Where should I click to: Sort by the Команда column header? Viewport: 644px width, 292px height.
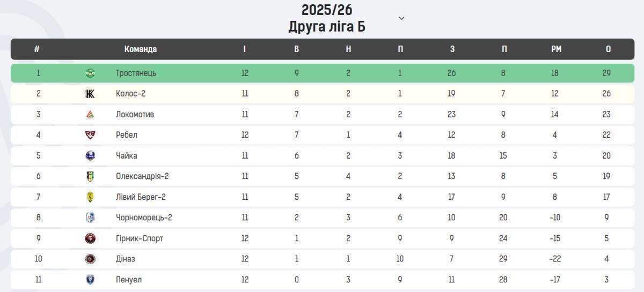(141, 49)
